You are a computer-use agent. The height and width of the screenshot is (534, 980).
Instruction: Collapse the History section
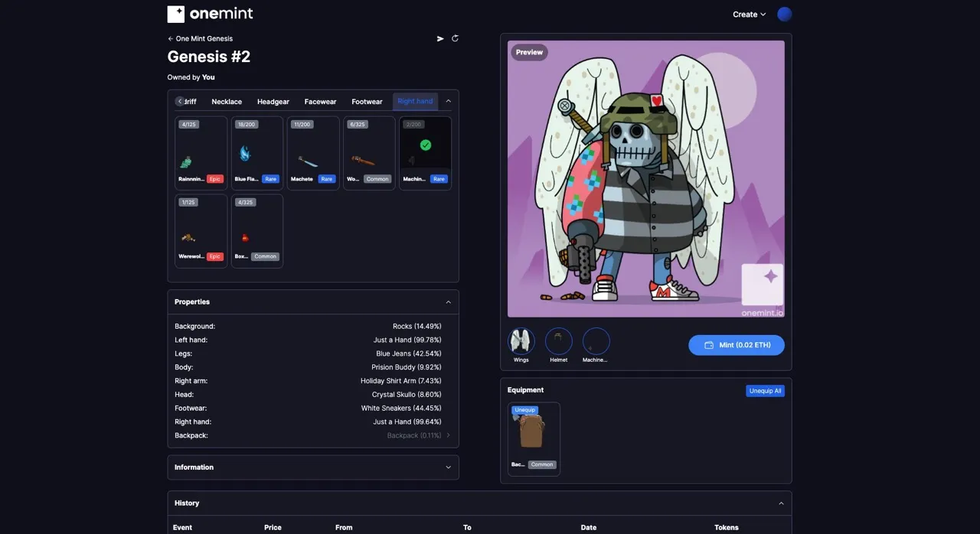(x=781, y=503)
